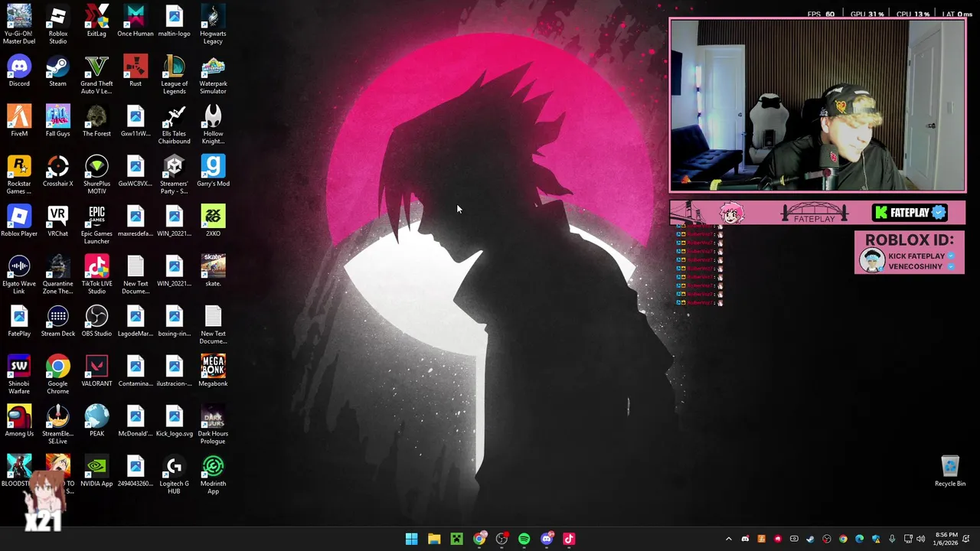Image resolution: width=980 pixels, height=551 pixels.
Task: Select the OBS Studio desktop icon
Action: coord(96,321)
